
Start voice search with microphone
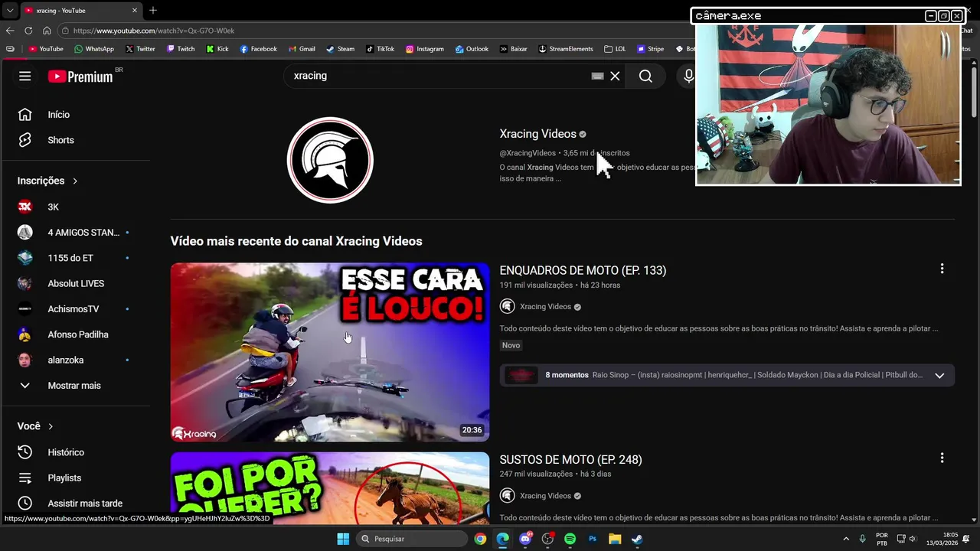[688, 76]
